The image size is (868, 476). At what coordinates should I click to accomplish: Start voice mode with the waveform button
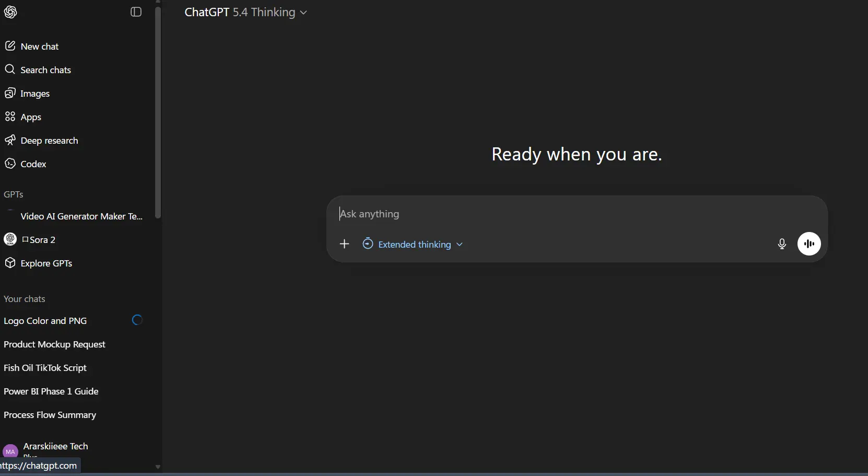(809, 244)
